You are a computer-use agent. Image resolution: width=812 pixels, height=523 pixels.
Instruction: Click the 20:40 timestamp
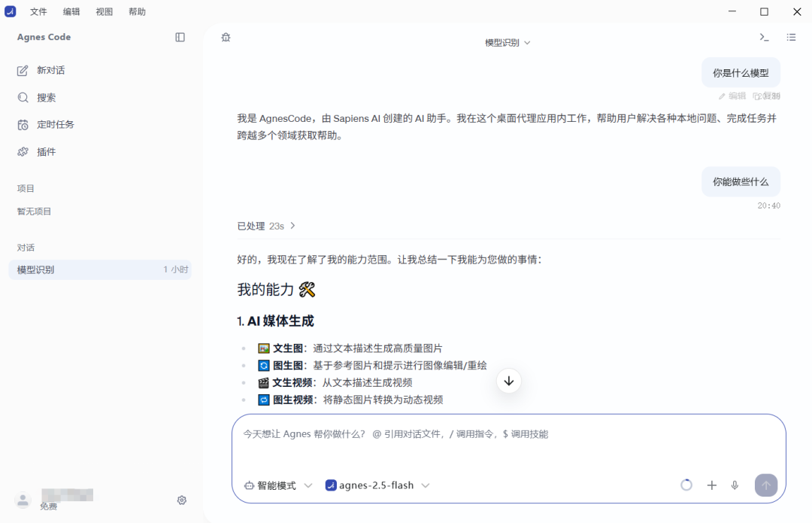point(768,205)
